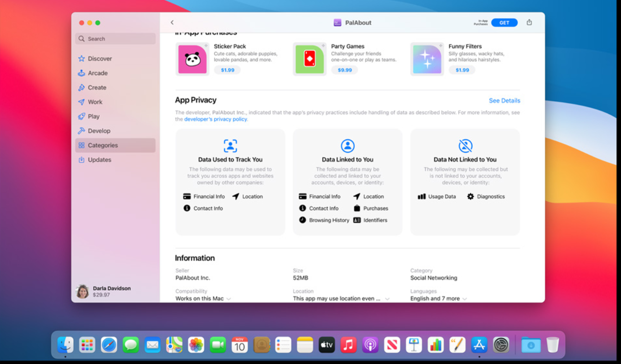This screenshot has width=621, height=364.
Task: Click the Browsing History clock icon
Action: pyautogui.click(x=303, y=220)
